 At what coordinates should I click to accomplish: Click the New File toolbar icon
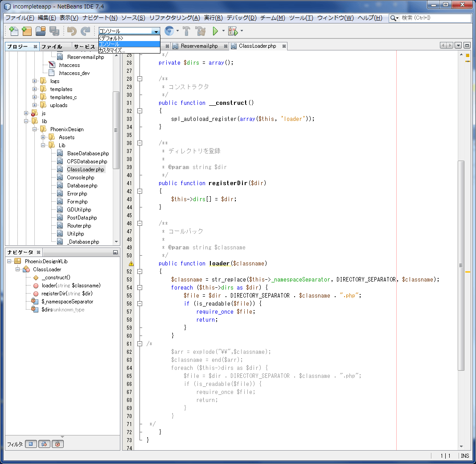14,31
